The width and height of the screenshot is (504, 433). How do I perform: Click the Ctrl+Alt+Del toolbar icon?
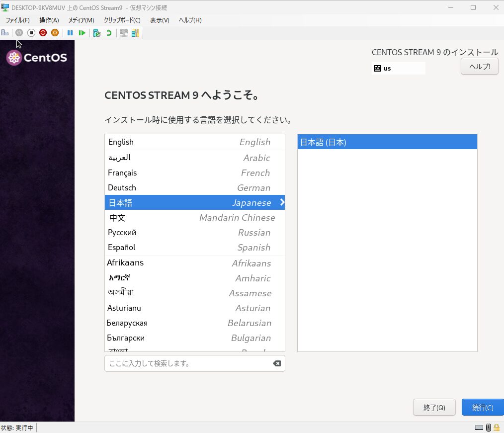[x=5, y=33]
